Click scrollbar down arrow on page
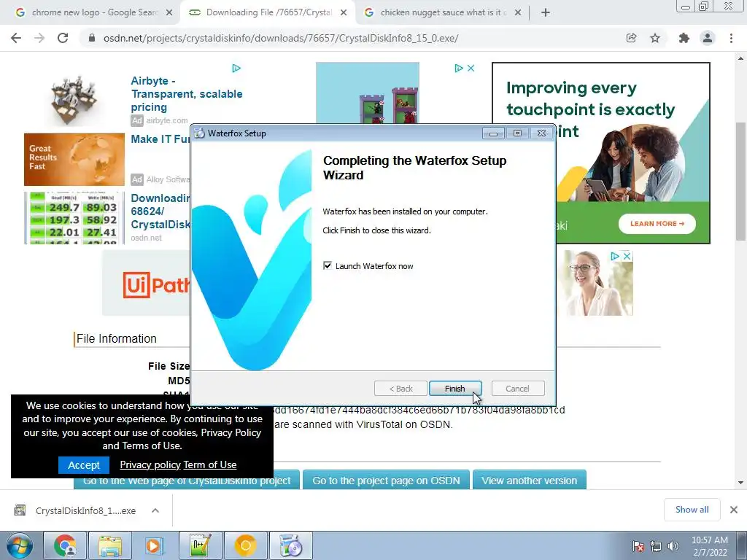This screenshot has height=560, width=747. [741, 483]
